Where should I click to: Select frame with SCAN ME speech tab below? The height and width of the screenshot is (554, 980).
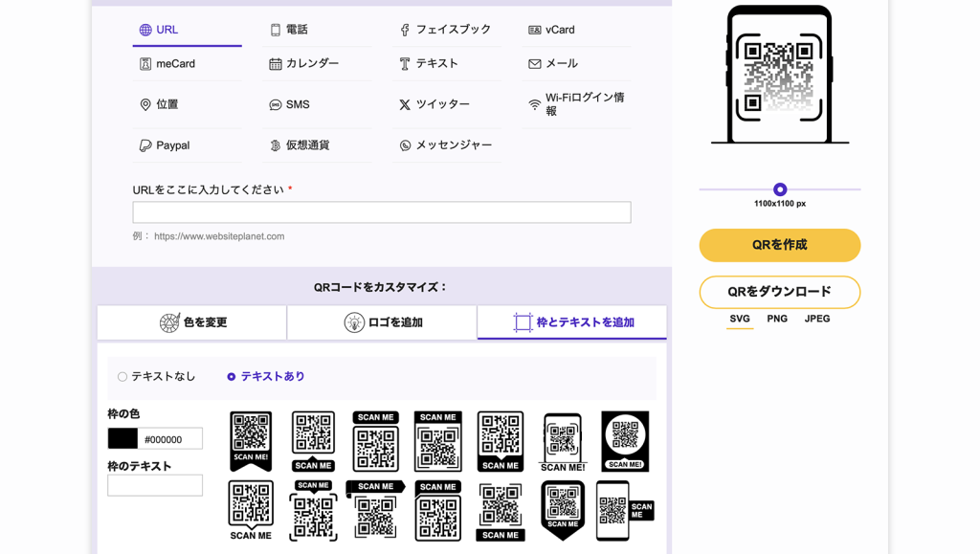[313, 441]
